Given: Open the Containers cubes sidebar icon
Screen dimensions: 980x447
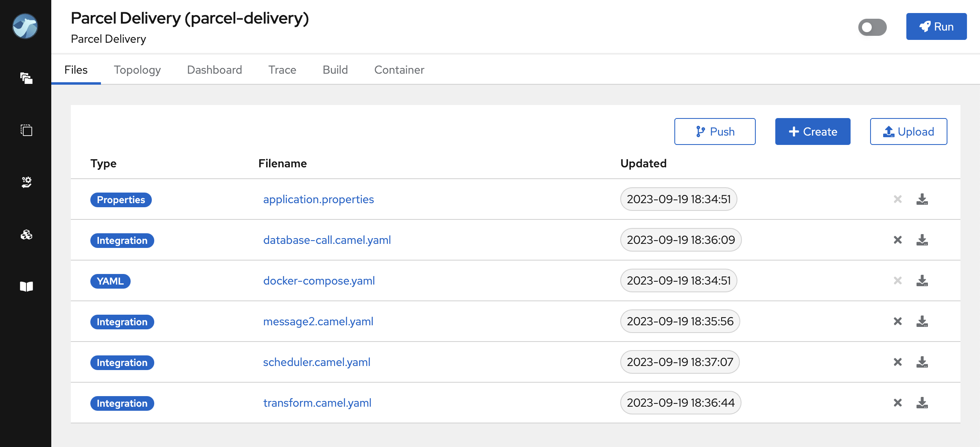Looking at the screenshot, I should click(26, 234).
